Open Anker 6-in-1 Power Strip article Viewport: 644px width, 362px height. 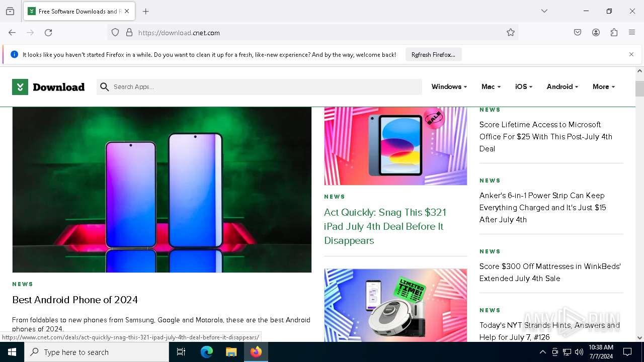[542, 207]
